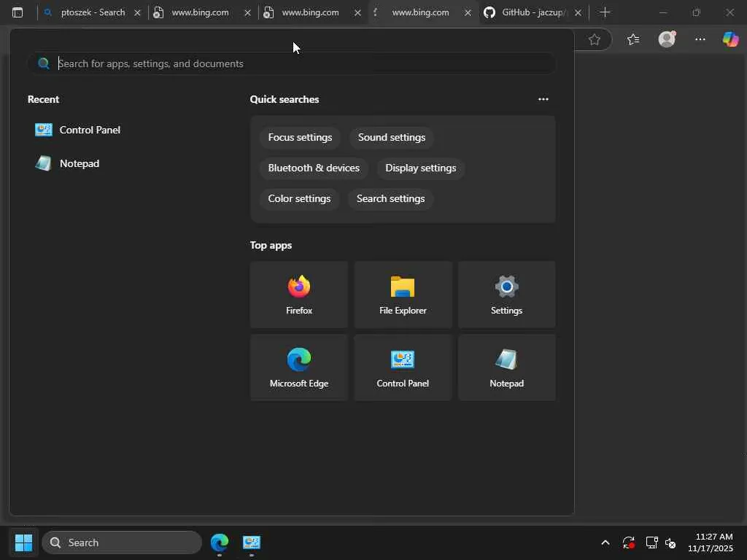
Task: Open a new browser tab
Action: coord(605,12)
